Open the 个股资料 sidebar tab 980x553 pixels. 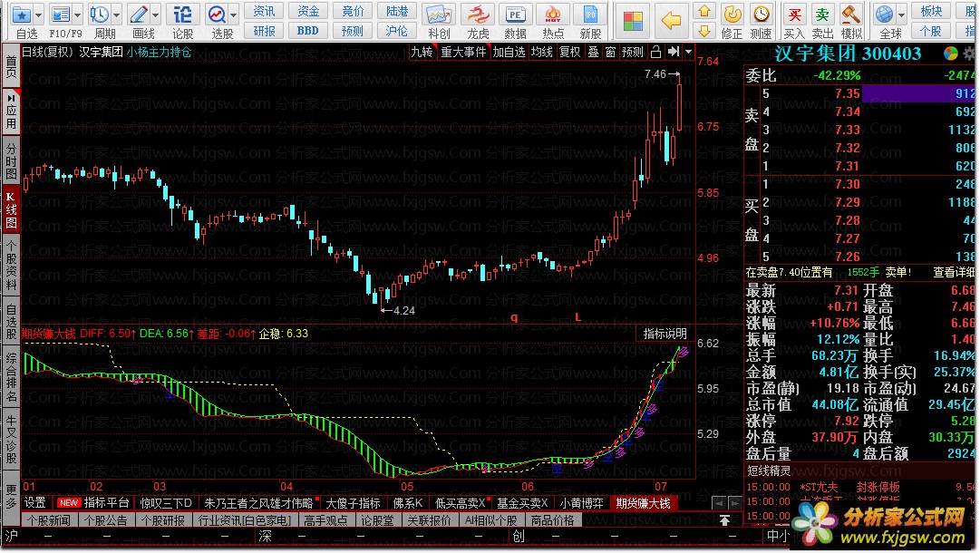click(11, 265)
